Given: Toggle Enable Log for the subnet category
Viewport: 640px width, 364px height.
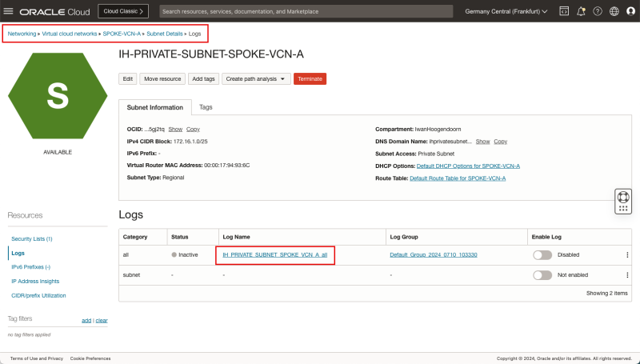Looking at the screenshot, I should [542, 274].
